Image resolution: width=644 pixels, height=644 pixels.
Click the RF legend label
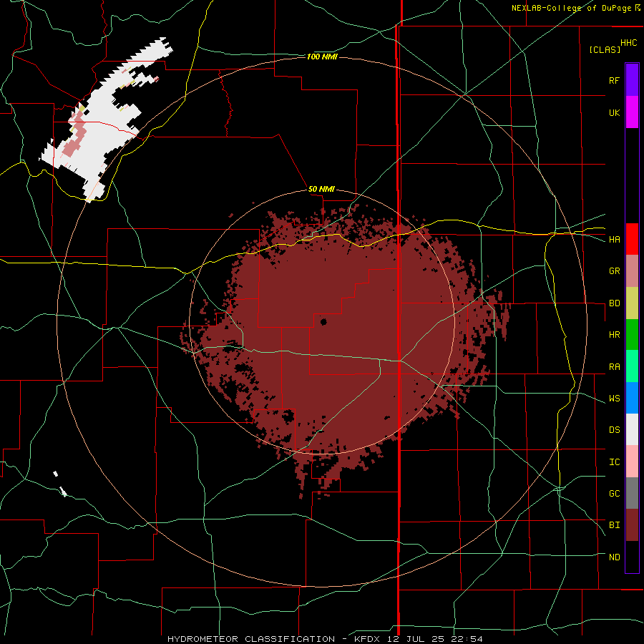click(614, 80)
